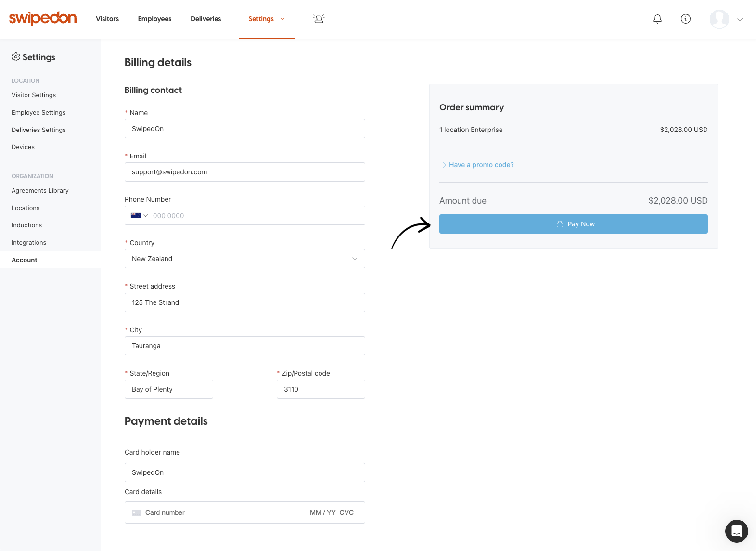Focus the City field

(245, 346)
